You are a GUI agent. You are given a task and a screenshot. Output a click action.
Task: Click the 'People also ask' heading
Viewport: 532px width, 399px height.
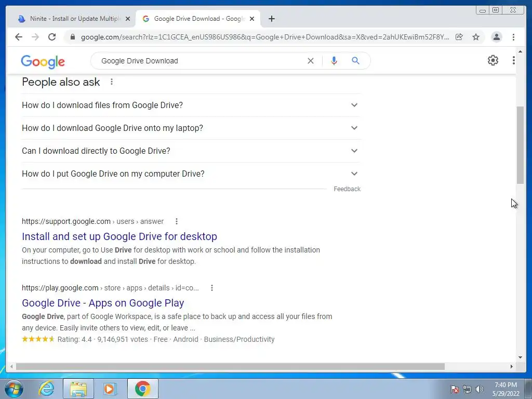click(x=61, y=82)
